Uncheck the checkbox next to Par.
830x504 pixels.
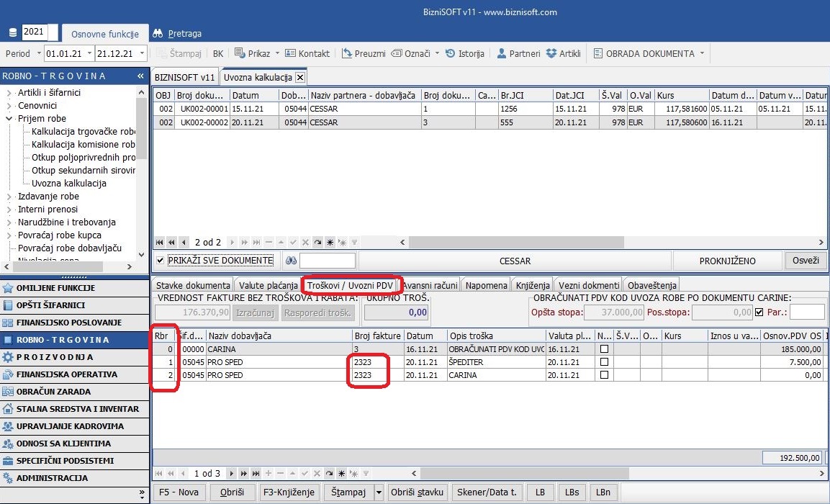click(x=760, y=312)
